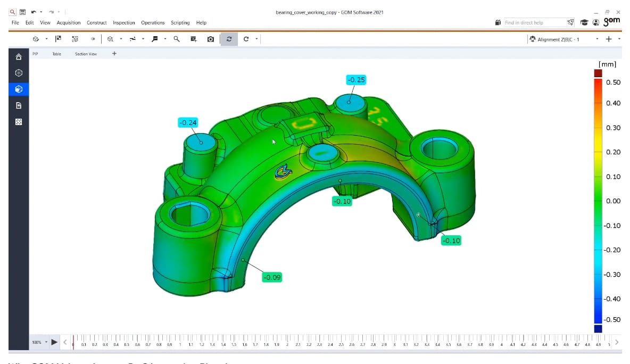Click the checkered grid icon in sidebar
The width and height of the screenshot is (630, 364).
19,122
